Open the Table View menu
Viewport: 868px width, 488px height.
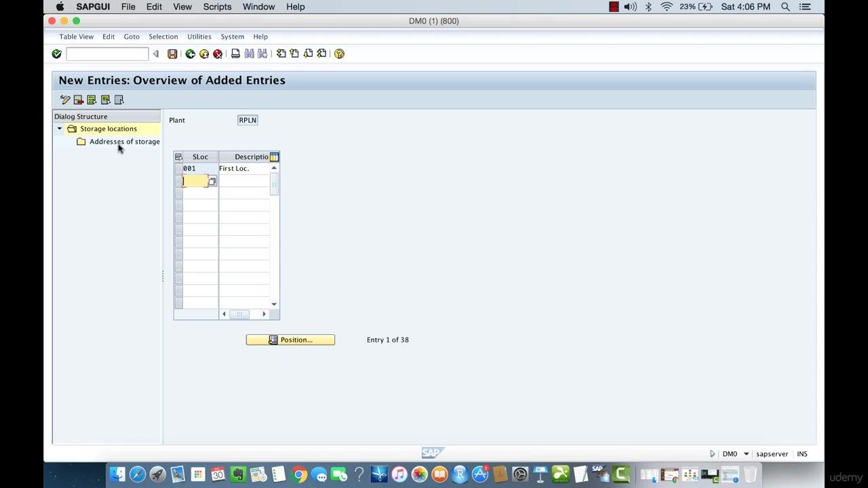76,37
